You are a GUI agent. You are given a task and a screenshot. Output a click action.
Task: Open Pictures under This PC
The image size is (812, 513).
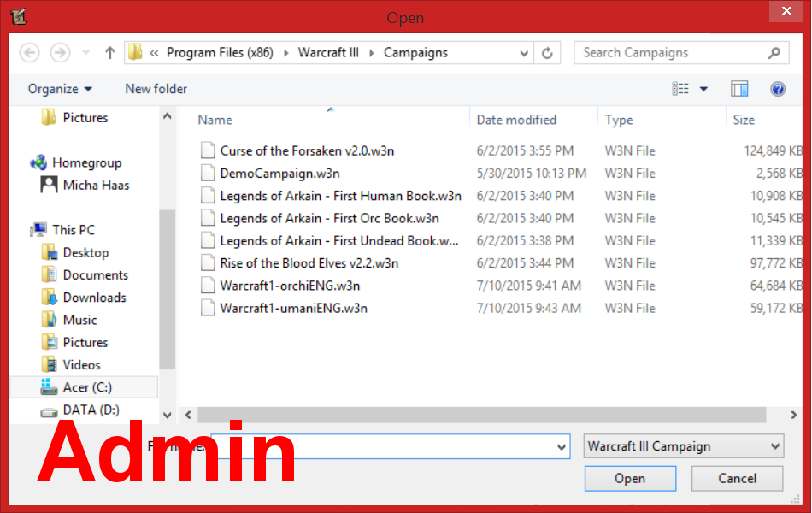pyautogui.click(x=85, y=343)
